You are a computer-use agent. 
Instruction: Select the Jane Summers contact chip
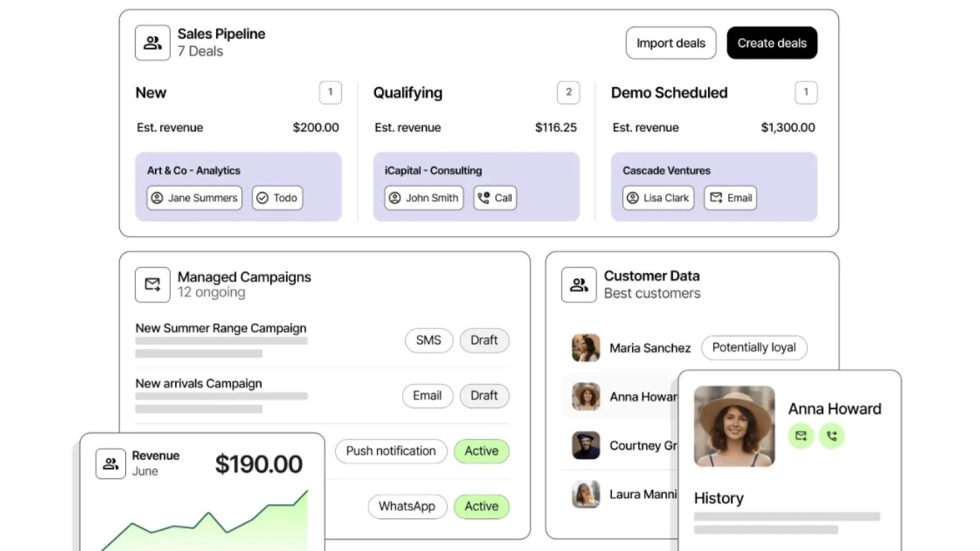(195, 198)
